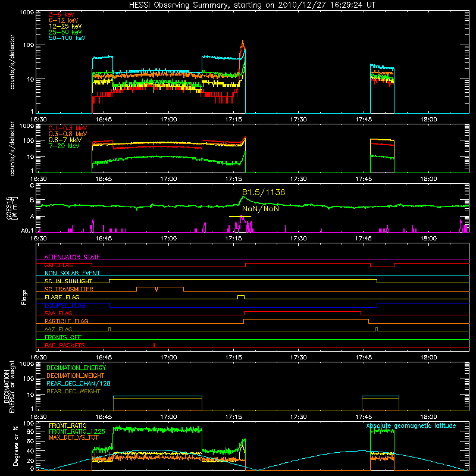Click the 7-20 MeV legend entry
This screenshot has height=476, width=476.
click(x=64, y=146)
